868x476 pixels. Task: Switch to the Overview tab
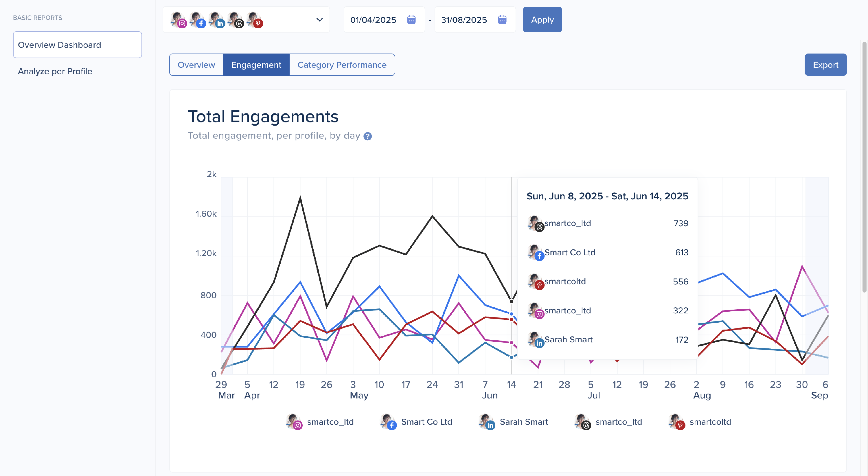(196, 65)
